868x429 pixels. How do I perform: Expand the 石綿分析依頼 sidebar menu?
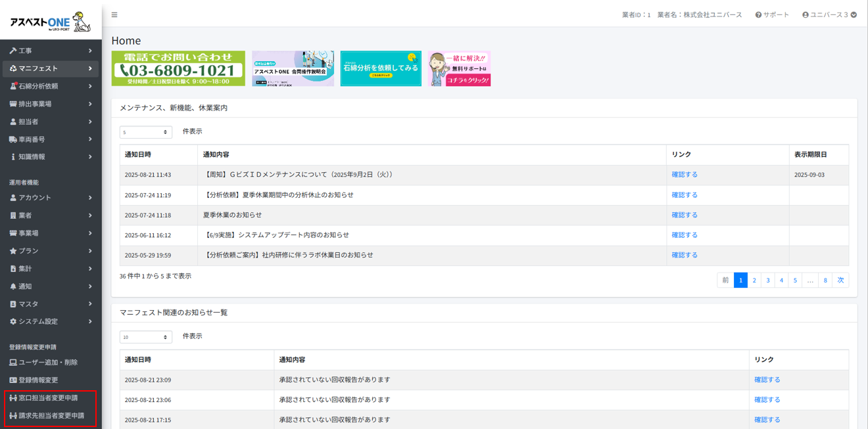(x=51, y=86)
